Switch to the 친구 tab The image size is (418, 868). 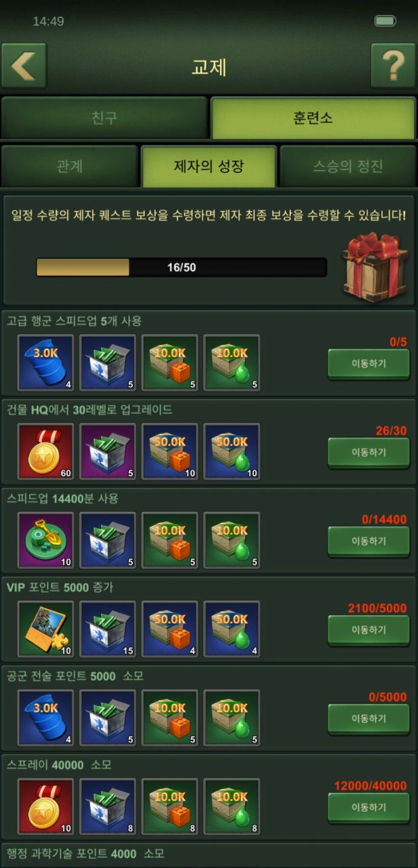tap(104, 117)
